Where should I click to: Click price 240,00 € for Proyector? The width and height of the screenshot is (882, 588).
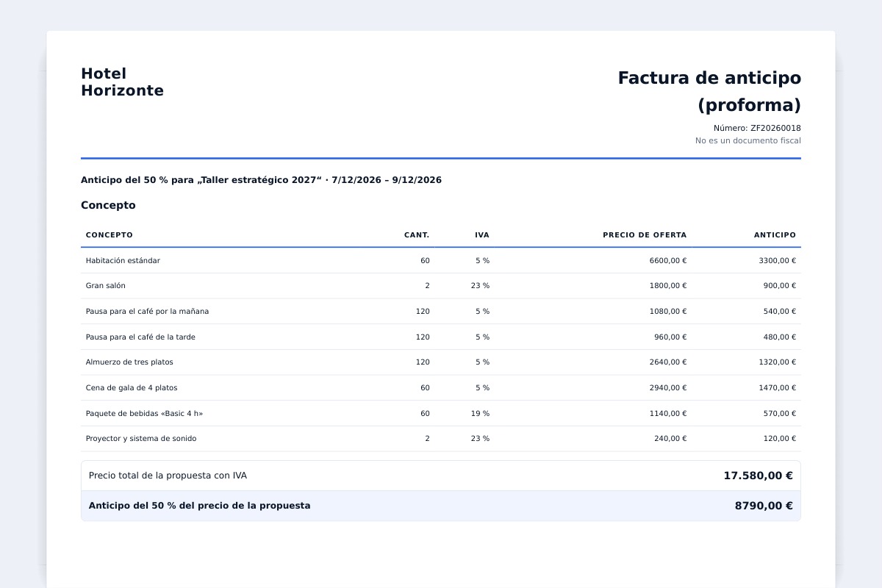coord(670,439)
